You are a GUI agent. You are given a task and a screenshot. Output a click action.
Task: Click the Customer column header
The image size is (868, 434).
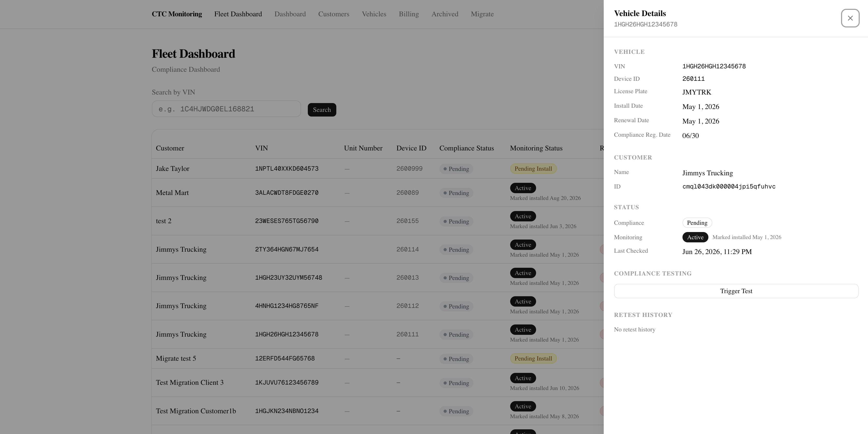[x=170, y=148]
